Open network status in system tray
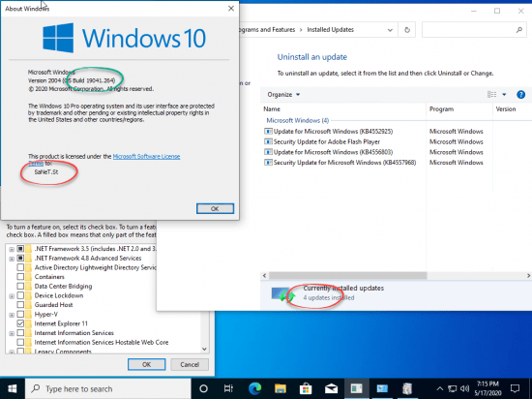Screen dimensions: 532x399 tap(452, 388)
